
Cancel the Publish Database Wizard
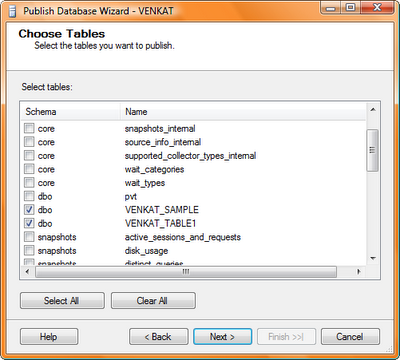pyautogui.click(x=350, y=337)
